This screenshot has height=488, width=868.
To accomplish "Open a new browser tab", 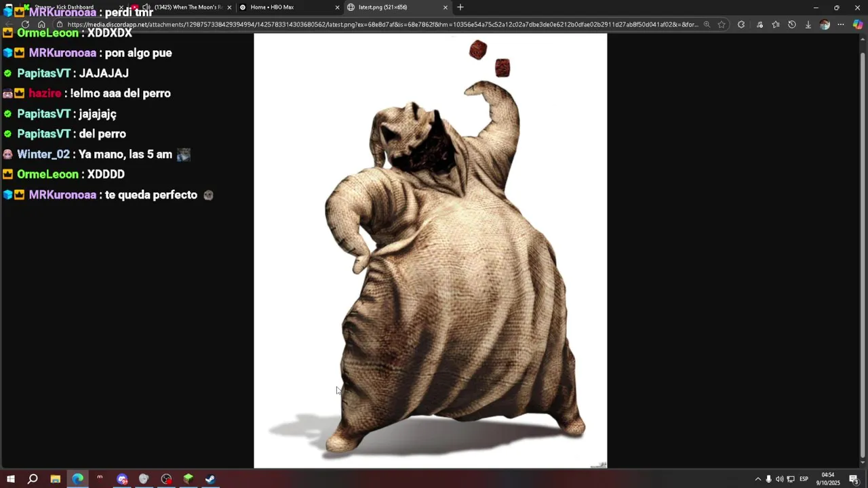I will [460, 7].
